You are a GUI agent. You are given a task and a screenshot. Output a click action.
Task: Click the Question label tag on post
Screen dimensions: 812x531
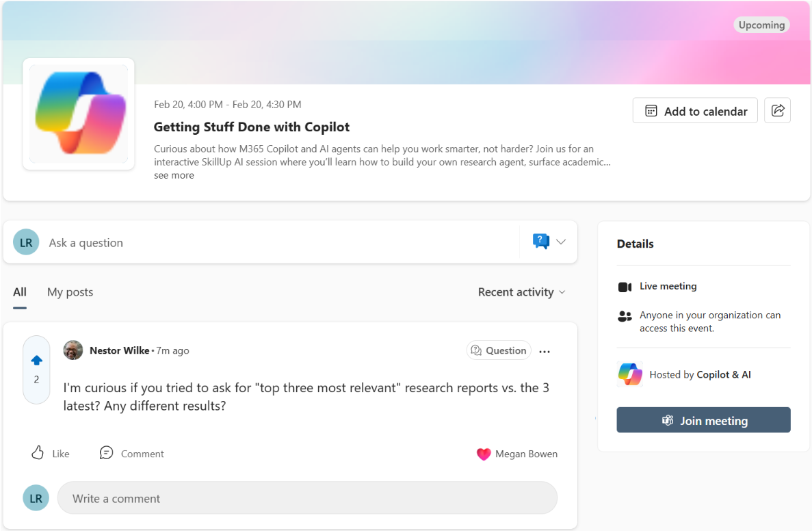(x=499, y=350)
